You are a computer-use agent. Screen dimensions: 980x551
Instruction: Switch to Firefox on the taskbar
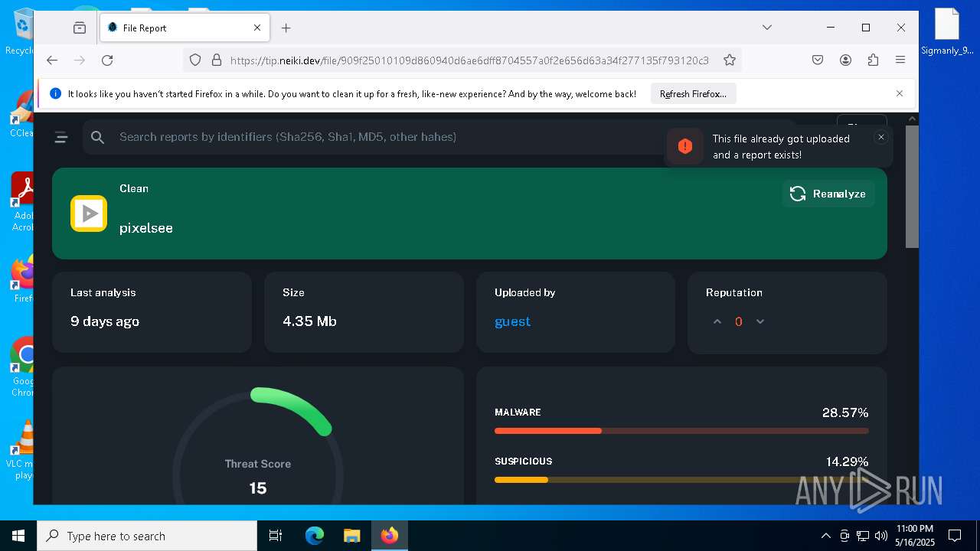(390, 536)
